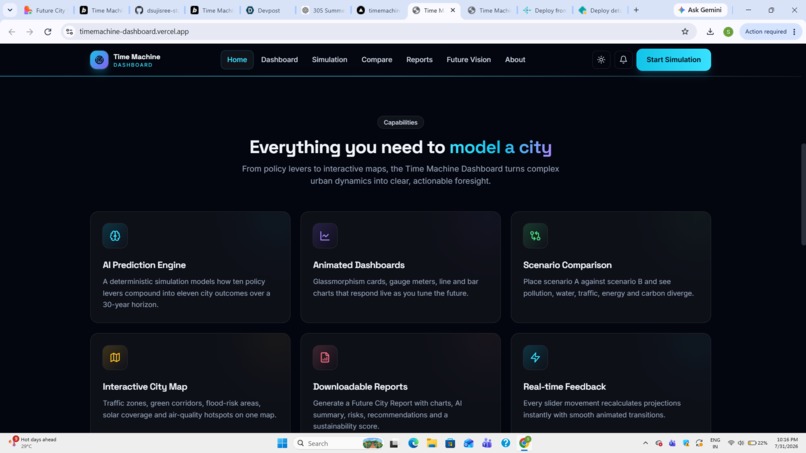This screenshot has height=453, width=806.
Task: Switch to the Deploy from tab
Action: tap(545, 10)
